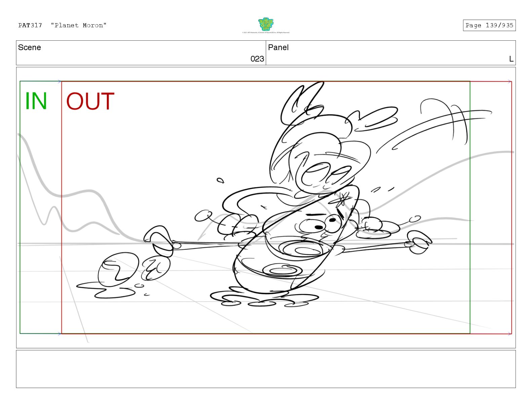
Task: Select the 'PAT317' episode code text
Action: click(x=30, y=25)
